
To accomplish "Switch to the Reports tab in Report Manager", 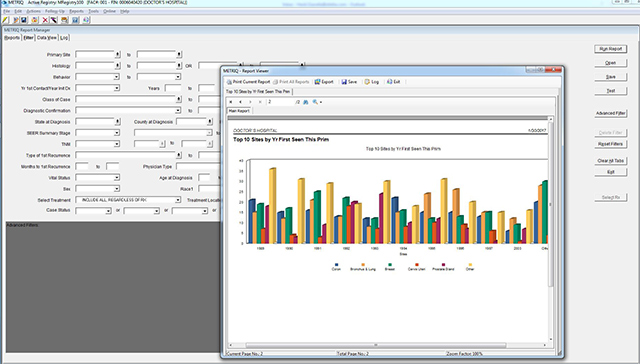I will [x=12, y=38].
